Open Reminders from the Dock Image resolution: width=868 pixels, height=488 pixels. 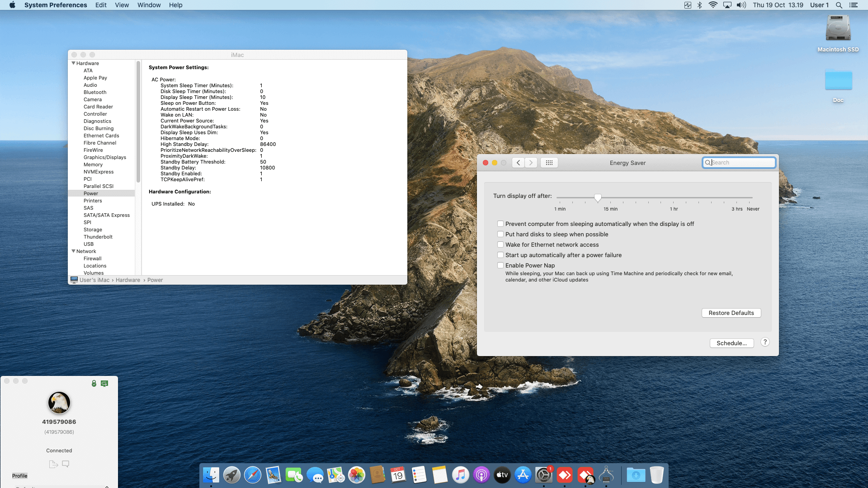[419, 475]
